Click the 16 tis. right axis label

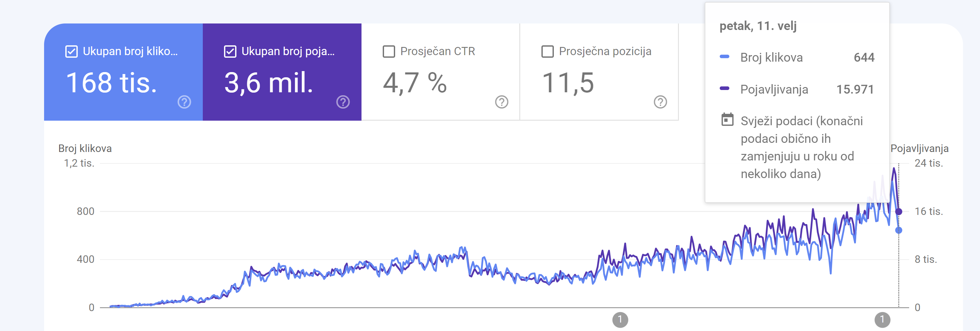point(929,211)
